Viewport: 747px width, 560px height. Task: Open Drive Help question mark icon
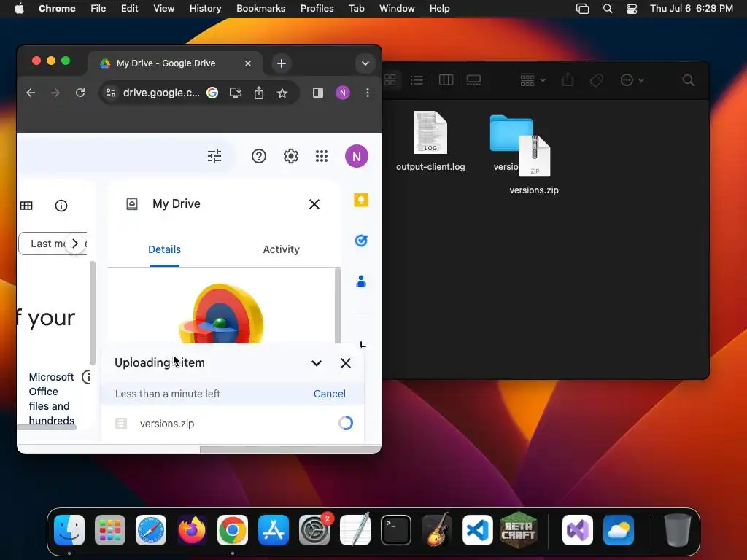pyautogui.click(x=259, y=156)
